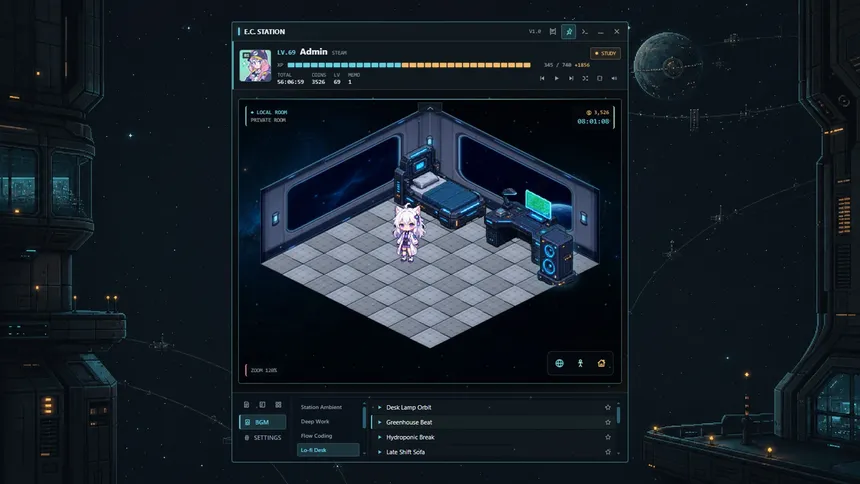Click the Admin username
The width and height of the screenshot is (860, 484).
tap(314, 52)
